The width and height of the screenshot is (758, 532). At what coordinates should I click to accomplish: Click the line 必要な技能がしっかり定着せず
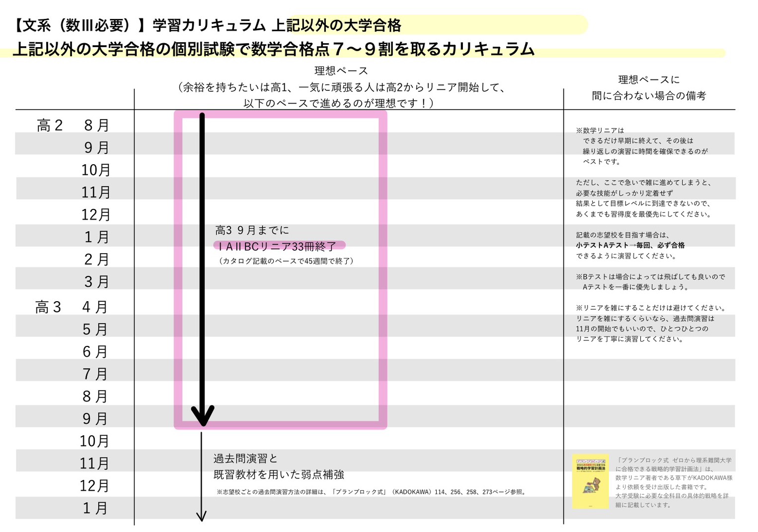624,193
